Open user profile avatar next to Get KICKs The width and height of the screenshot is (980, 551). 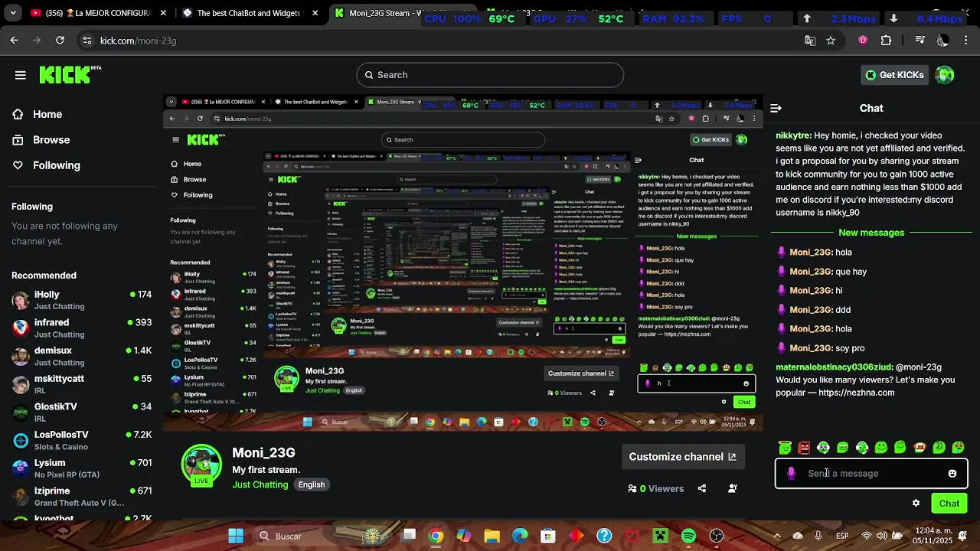[945, 75]
